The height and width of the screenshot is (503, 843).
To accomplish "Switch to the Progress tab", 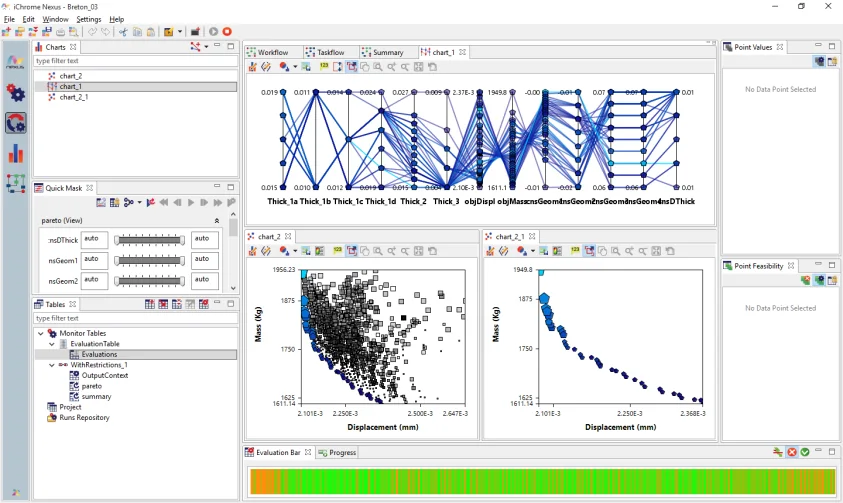I will [337, 452].
